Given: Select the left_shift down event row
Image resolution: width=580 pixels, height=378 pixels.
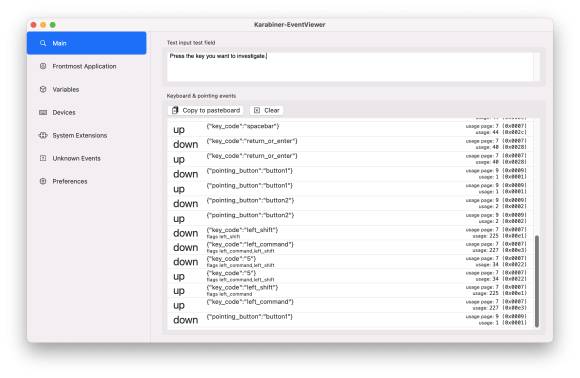Looking at the screenshot, I should [x=350, y=233].
